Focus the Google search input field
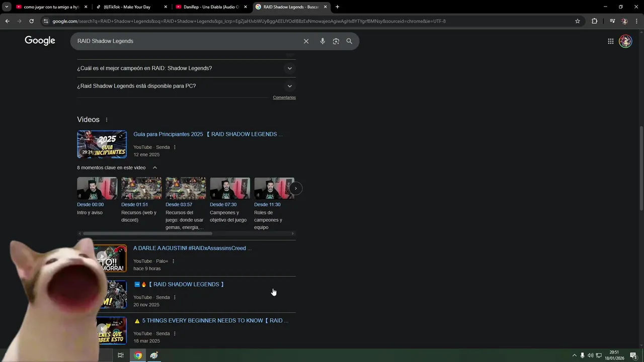The height and width of the screenshot is (362, 644). [x=187, y=41]
